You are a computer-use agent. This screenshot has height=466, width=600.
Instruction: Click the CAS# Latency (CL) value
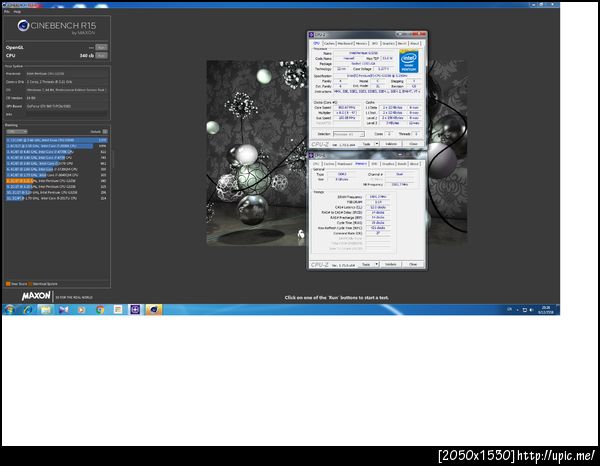[x=378, y=207]
